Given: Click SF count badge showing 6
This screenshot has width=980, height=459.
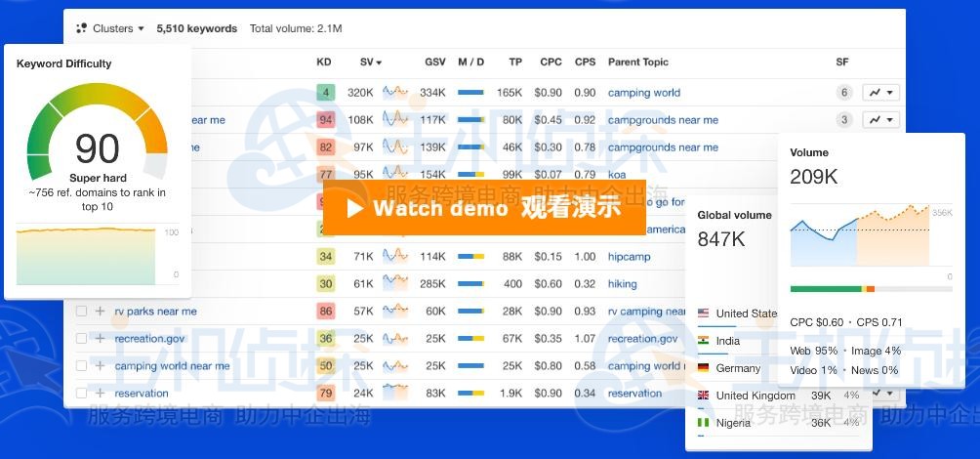Looking at the screenshot, I should tap(844, 93).
